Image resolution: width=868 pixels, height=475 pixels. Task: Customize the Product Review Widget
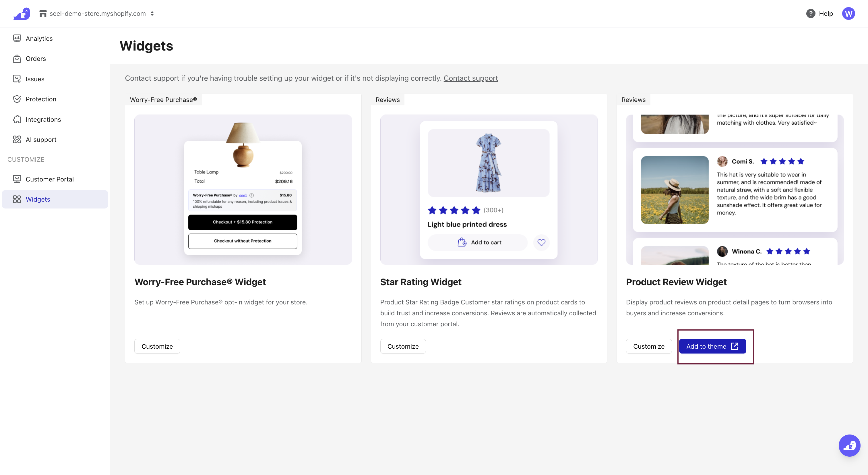click(648, 346)
